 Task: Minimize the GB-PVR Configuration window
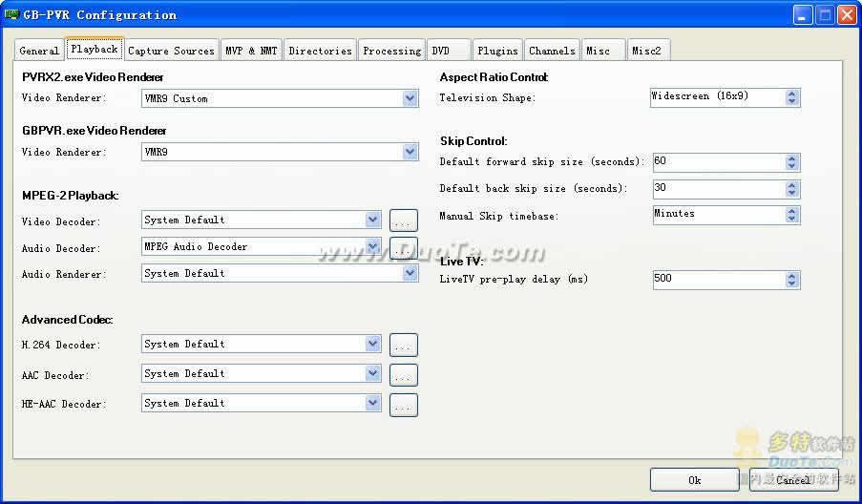(x=803, y=15)
